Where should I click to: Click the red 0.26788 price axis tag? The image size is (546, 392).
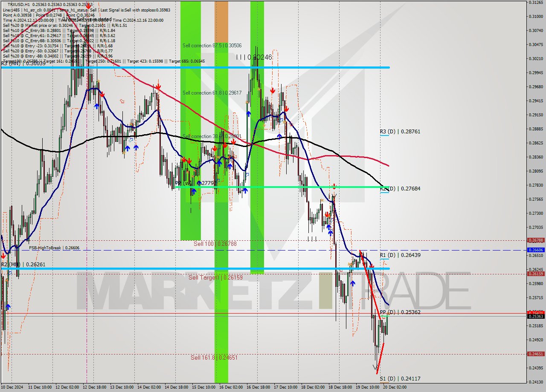(536, 240)
